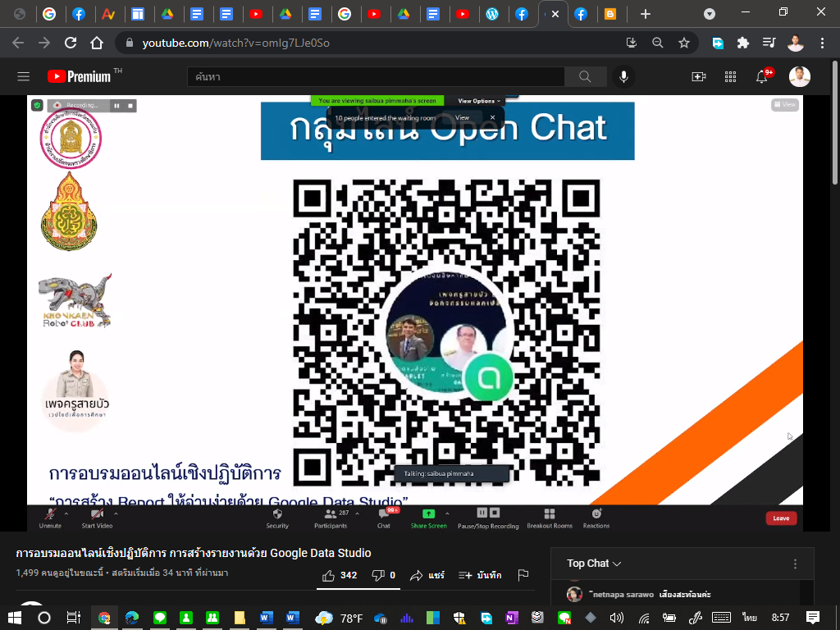The width and height of the screenshot is (840, 630).
Task: View site information via the lock icon
Action: (x=129, y=43)
